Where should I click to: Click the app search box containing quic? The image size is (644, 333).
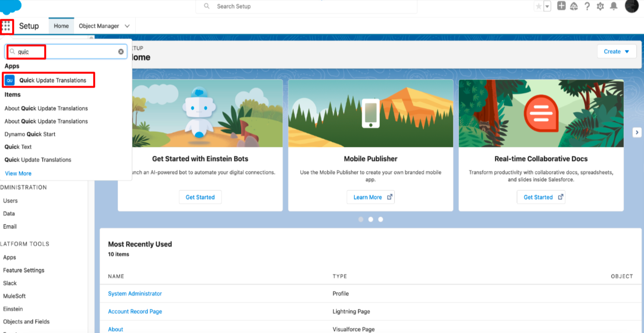tap(66, 52)
